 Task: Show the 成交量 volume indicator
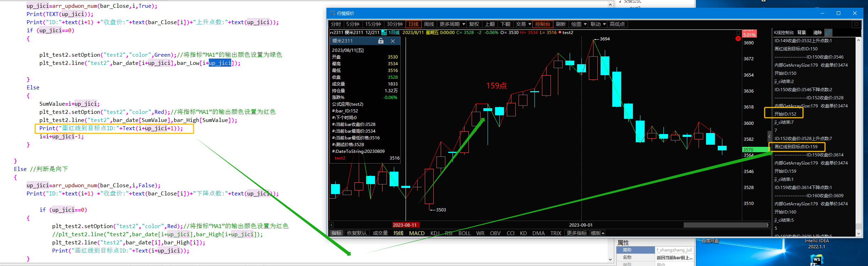(380, 233)
